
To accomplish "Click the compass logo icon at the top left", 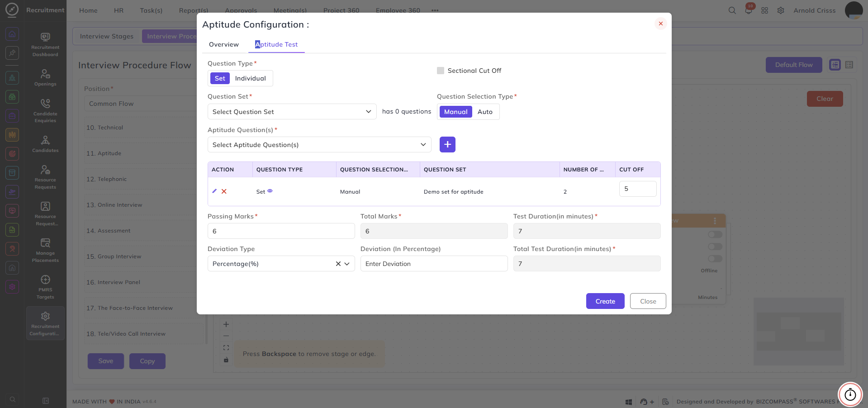I will [x=12, y=10].
